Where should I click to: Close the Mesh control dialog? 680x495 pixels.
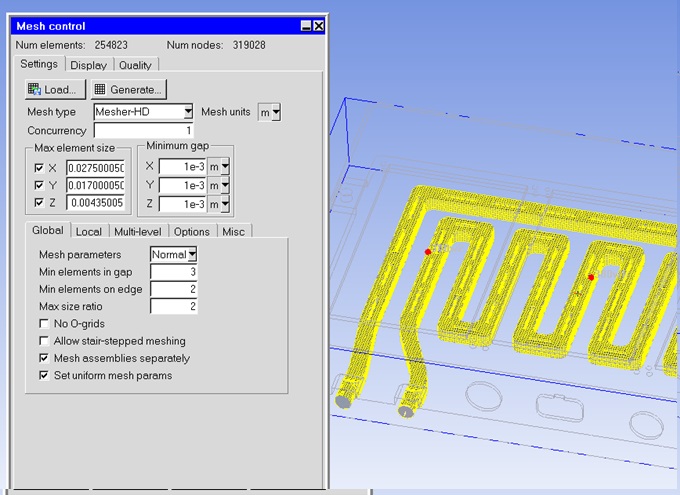pos(318,26)
